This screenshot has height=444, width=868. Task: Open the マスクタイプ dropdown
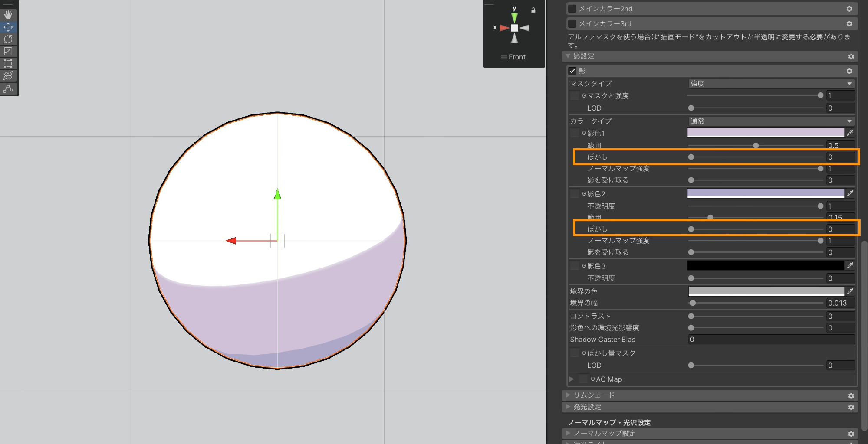pos(771,84)
